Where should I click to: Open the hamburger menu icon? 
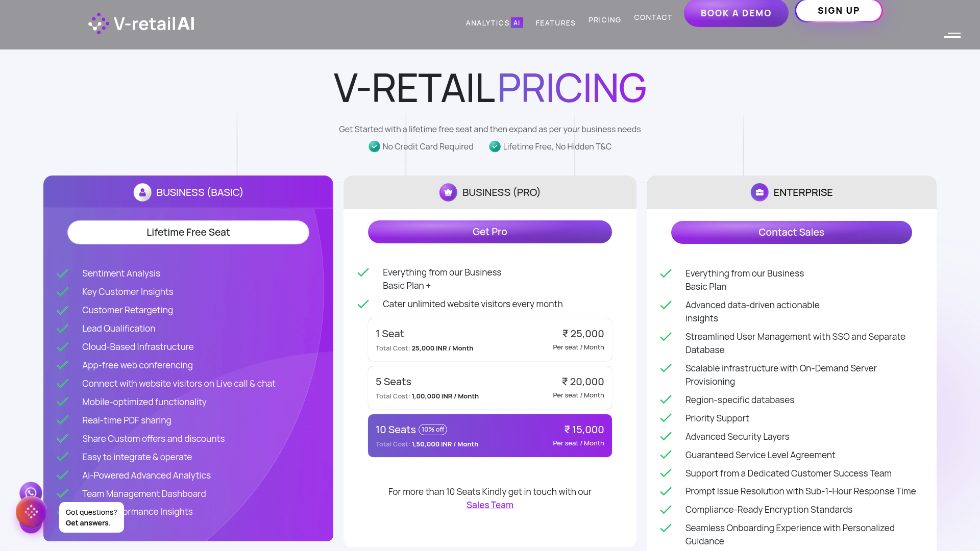[952, 35]
